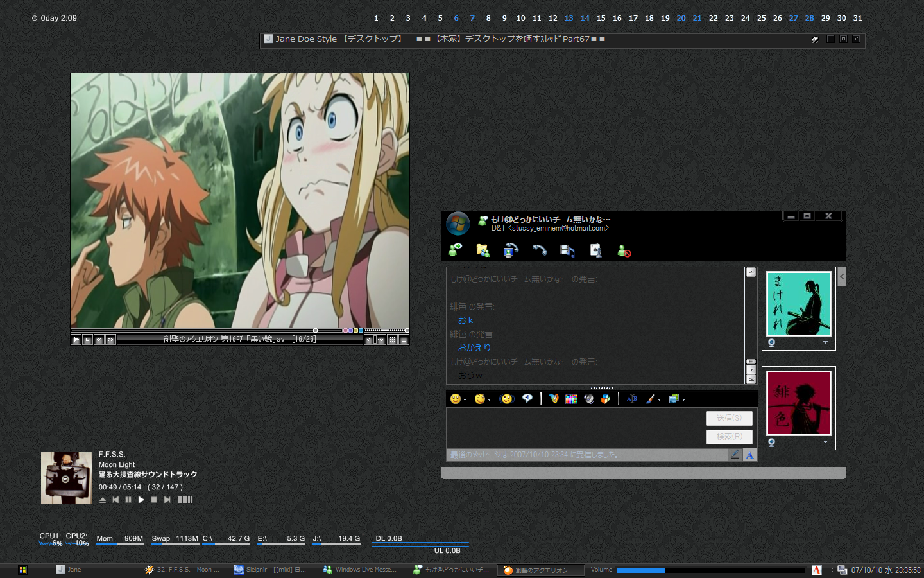Image resolution: width=924 pixels, height=578 pixels.
Task: Click the webcam icon under the teal display picture
Action: pos(772,343)
